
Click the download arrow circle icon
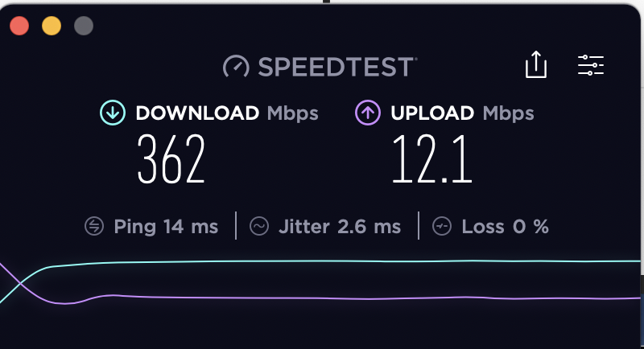pyautogui.click(x=113, y=113)
